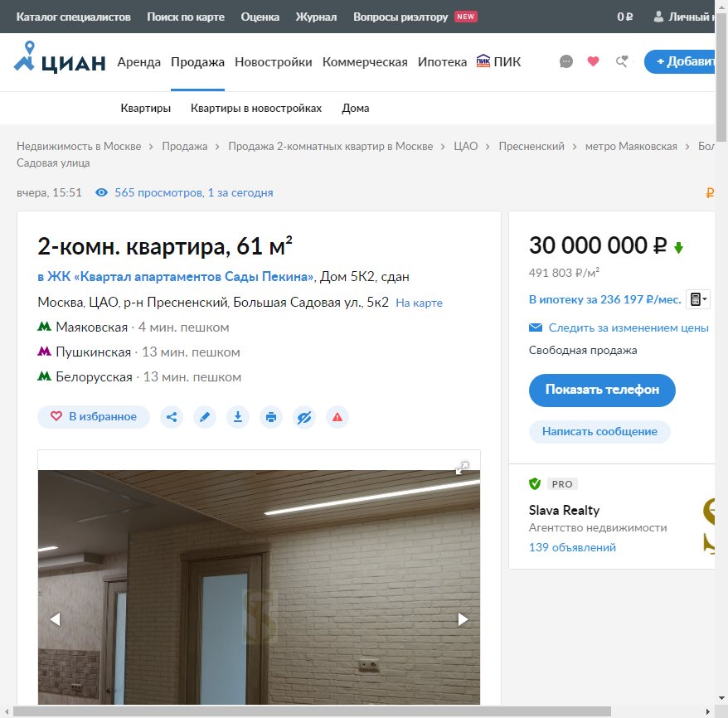Click the share icon under the listing
The image size is (728, 718).
tap(172, 417)
